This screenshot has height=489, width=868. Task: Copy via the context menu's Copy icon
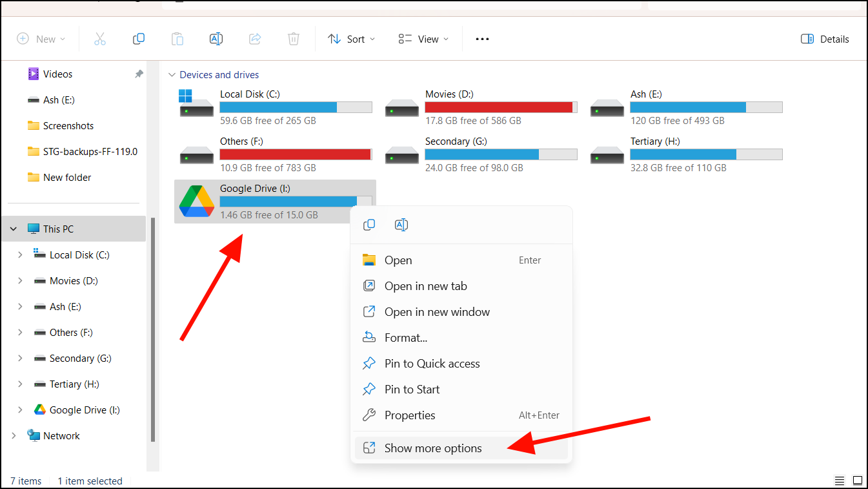[369, 225]
